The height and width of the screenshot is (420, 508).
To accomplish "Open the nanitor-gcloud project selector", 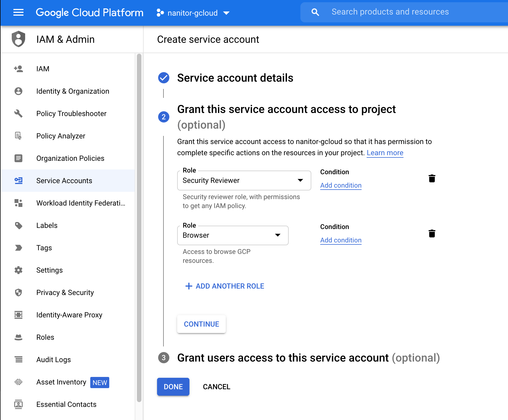I will click(x=193, y=13).
